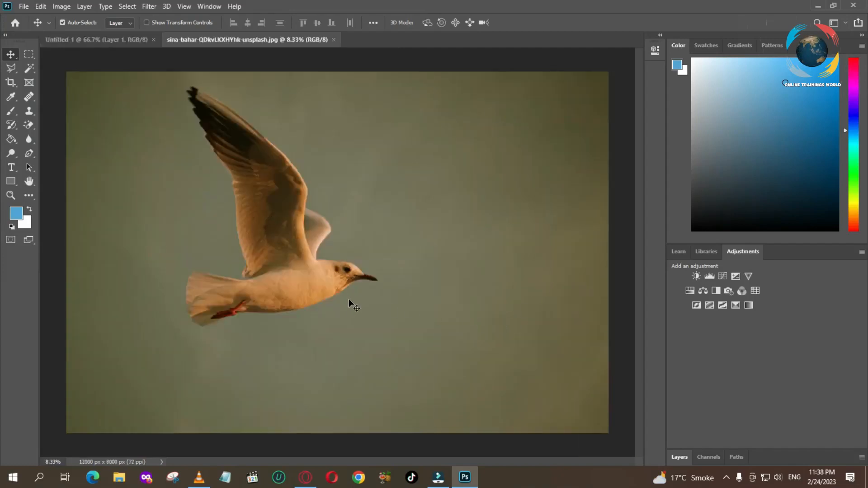Add a Black & White adjustment

tap(716, 291)
